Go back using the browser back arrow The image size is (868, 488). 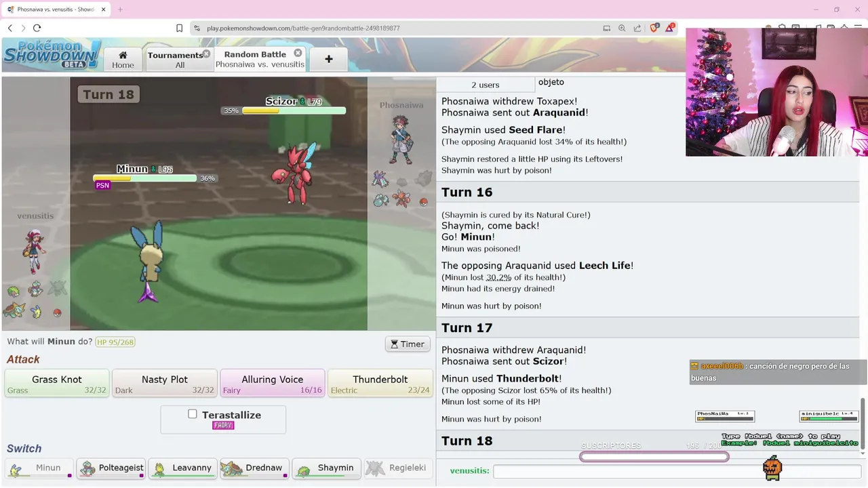[x=9, y=28]
